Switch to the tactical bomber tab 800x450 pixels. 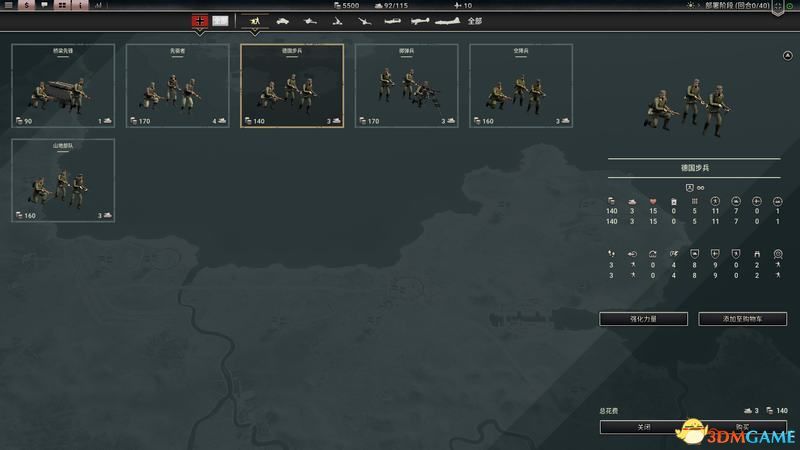coord(420,21)
